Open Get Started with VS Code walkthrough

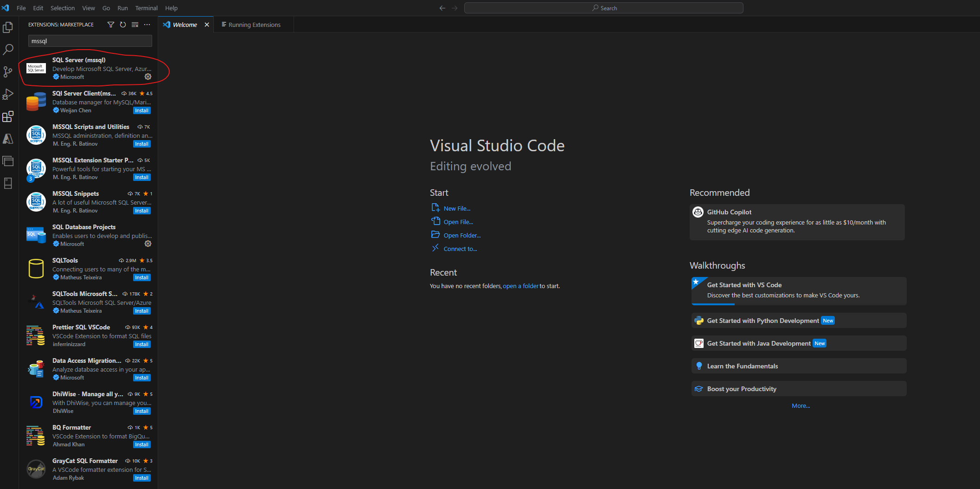[799, 290]
